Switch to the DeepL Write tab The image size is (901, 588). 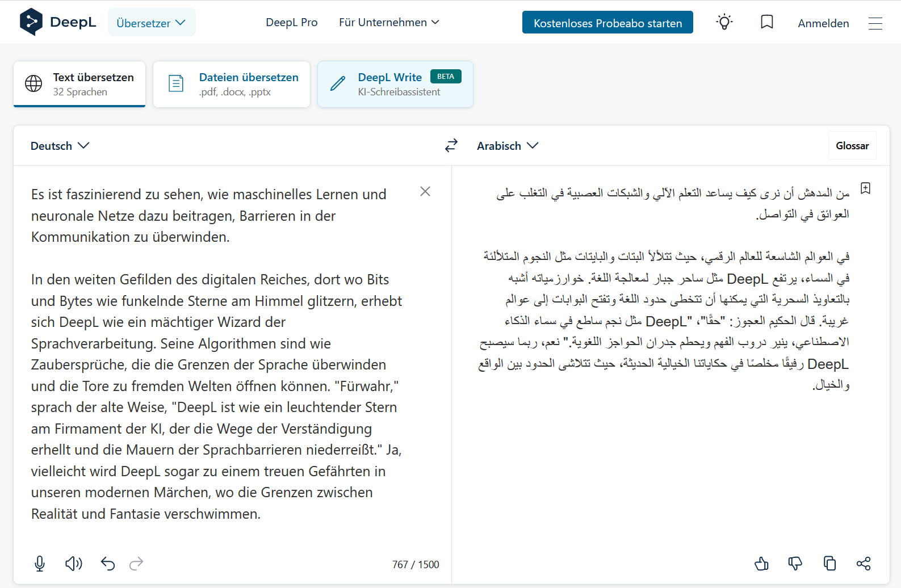(x=395, y=84)
